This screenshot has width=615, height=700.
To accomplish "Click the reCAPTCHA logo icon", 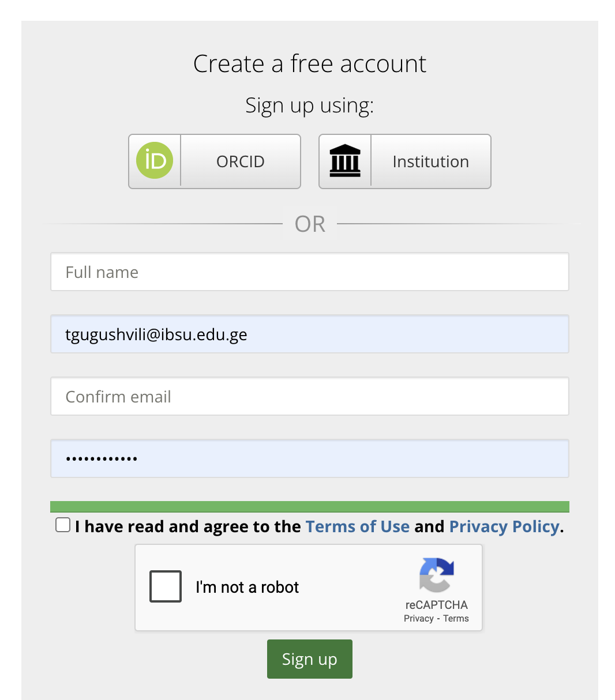I will [x=437, y=575].
